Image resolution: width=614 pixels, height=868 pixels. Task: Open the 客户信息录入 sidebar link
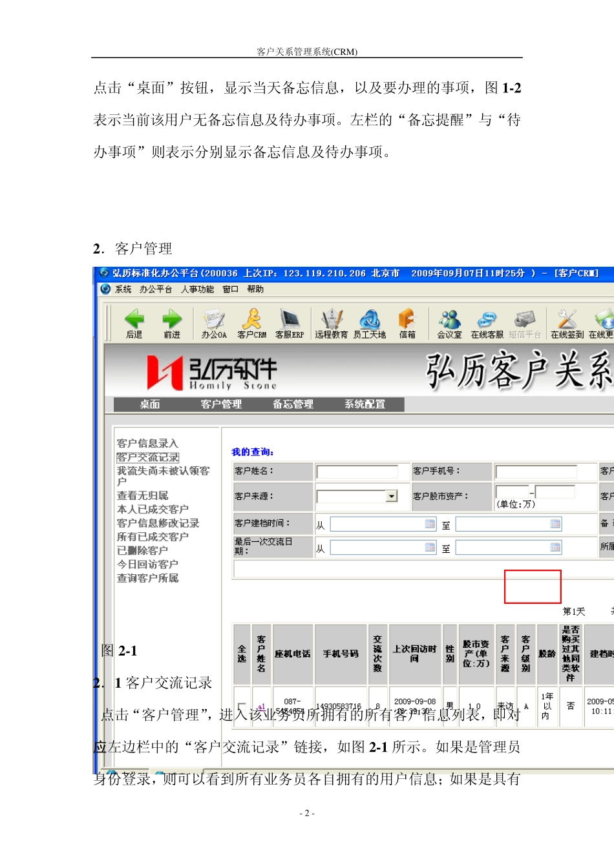coord(147,443)
